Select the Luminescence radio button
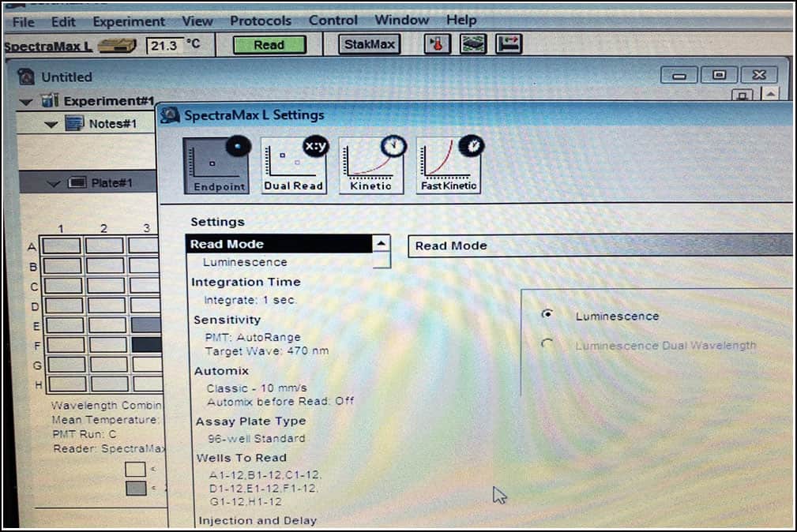This screenshot has width=797, height=532. [547, 314]
